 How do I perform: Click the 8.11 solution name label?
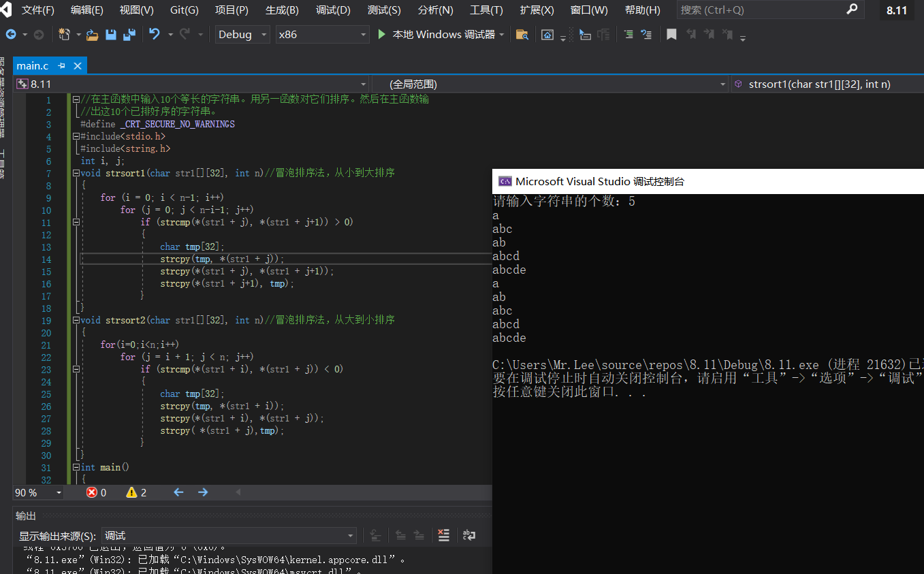click(897, 10)
